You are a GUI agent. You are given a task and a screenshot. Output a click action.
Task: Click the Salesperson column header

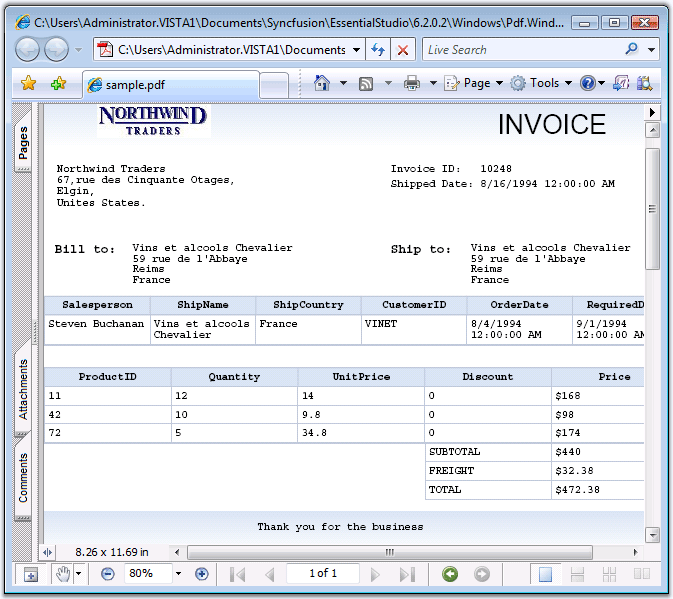pyautogui.click(x=97, y=305)
